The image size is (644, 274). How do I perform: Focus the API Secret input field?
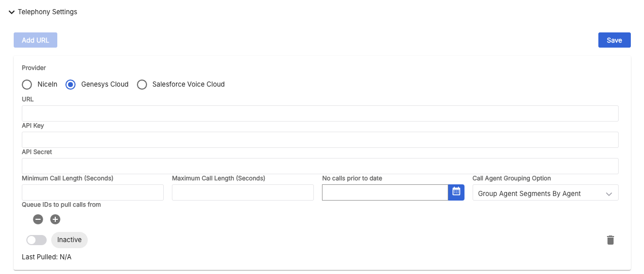click(x=320, y=166)
